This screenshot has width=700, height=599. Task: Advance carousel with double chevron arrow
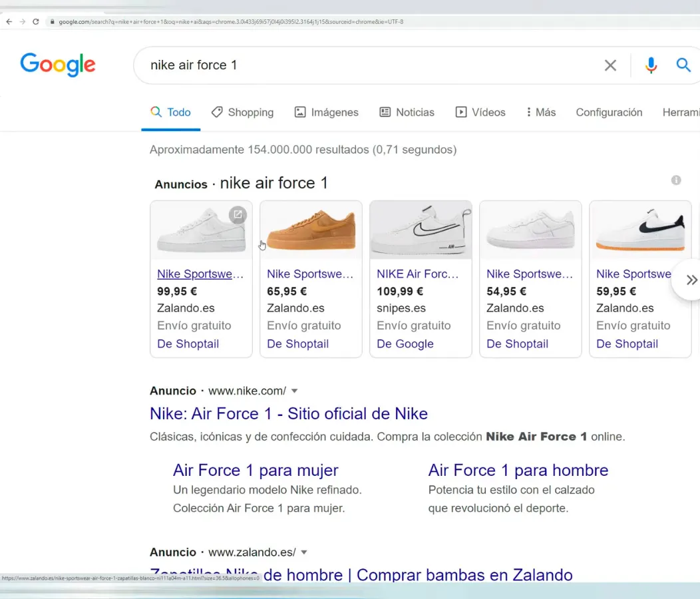691,280
